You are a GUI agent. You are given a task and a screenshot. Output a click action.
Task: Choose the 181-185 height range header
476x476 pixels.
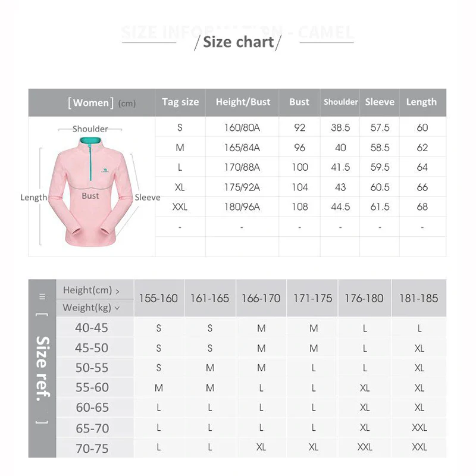coord(419,298)
